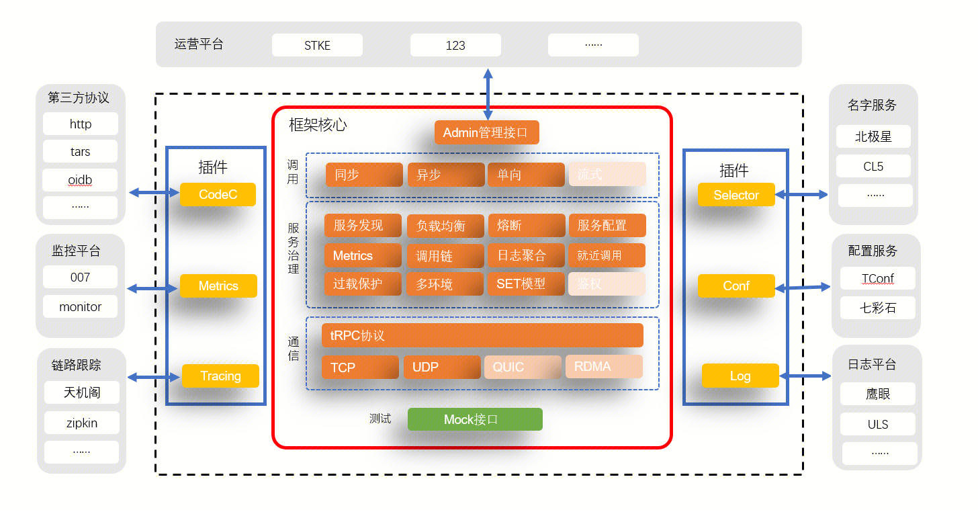Select the CodeC plugin block
This screenshot has height=514, width=980.
tap(218, 194)
